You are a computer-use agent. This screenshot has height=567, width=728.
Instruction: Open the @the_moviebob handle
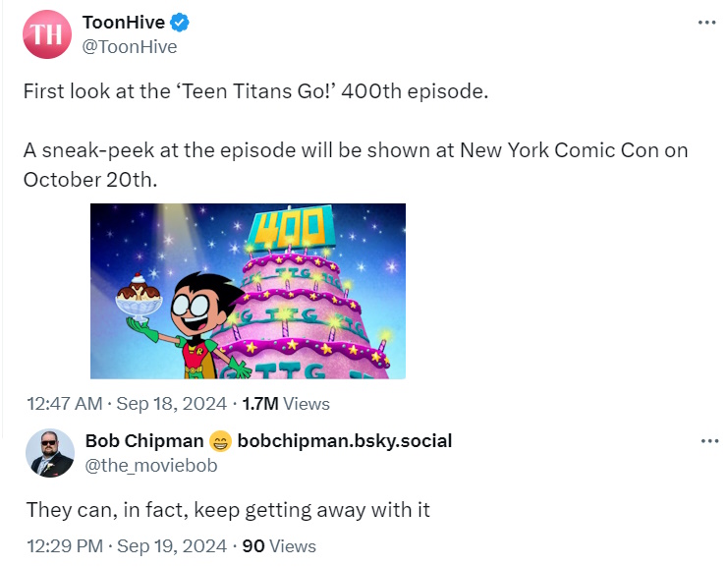pos(151,465)
